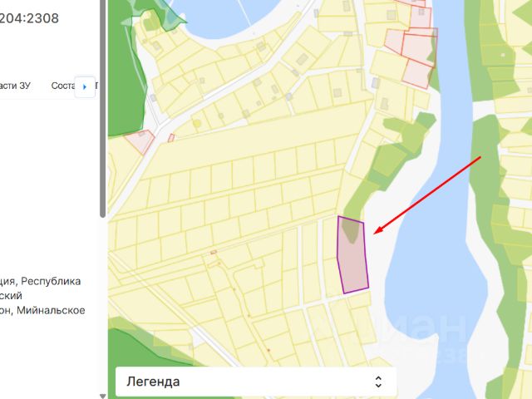Select the tiny red parcel beside the road junction

click(171, 138)
